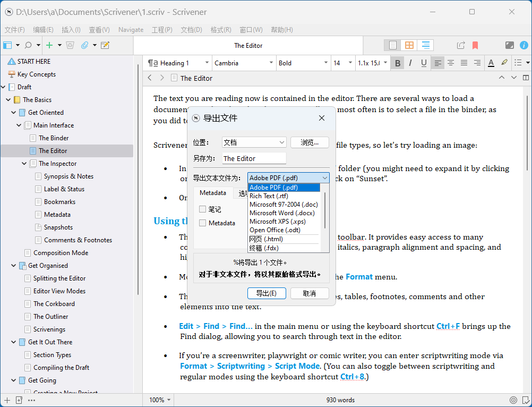Open the 位置 location dropdown
The height and width of the screenshot is (407, 532).
point(254,142)
